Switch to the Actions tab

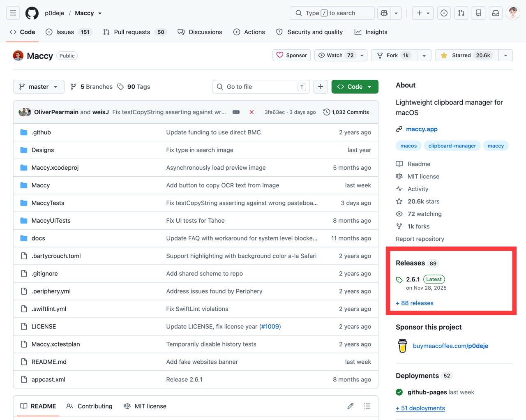pos(249,32)
